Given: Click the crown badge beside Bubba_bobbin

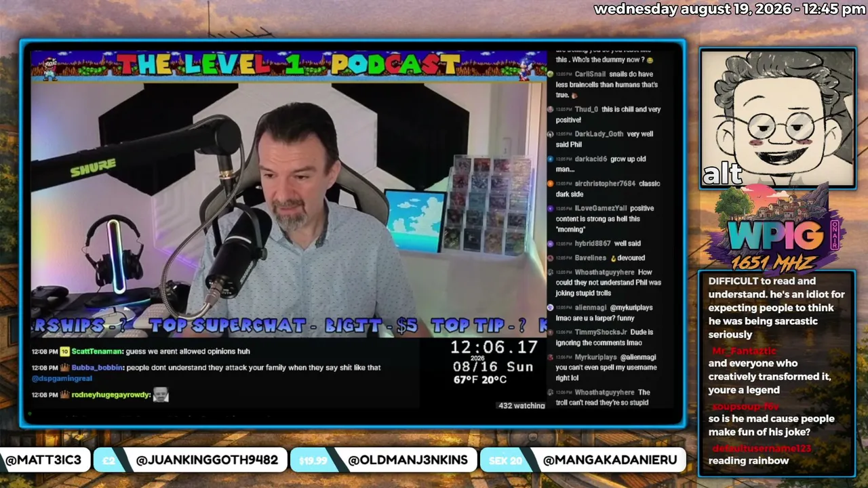Looking at the screenshot, I should click(x=65, y=367).
